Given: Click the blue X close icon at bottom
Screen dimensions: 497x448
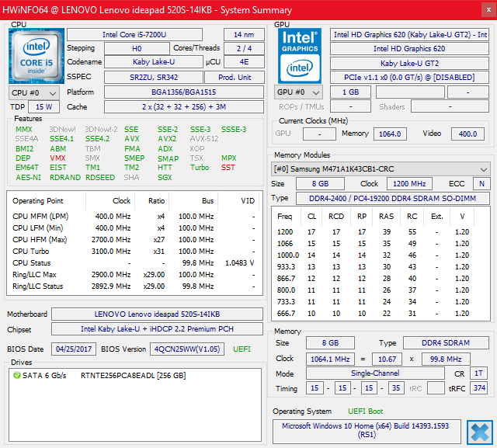Looking at the screenshot, I should (480, 432).
